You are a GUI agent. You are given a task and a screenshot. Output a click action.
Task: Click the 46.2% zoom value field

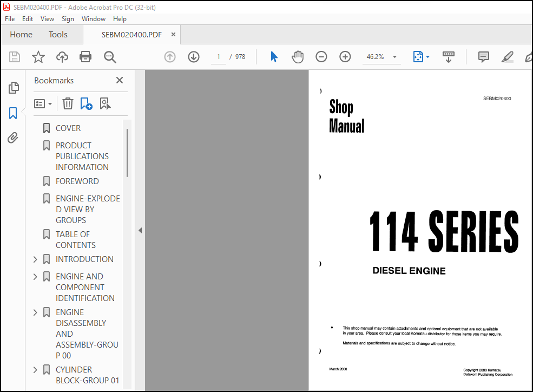coord(376,57)
